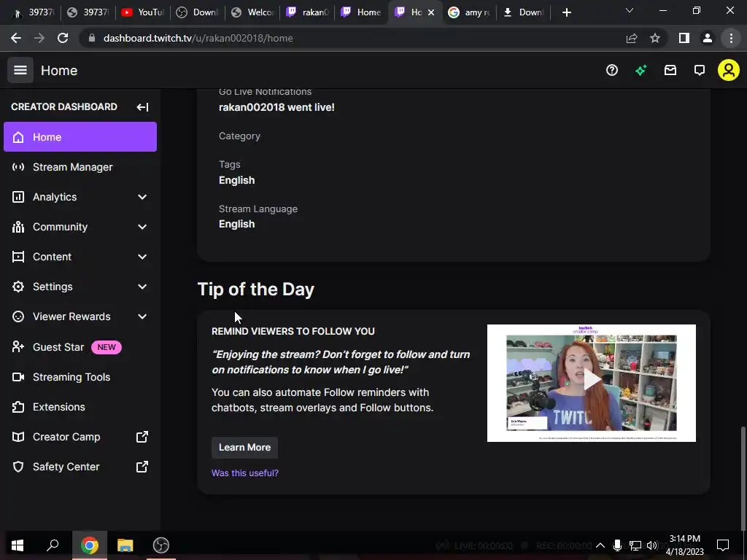Expand the Analytics section chevron
The image size is (747, 560).
tap(142, 197)
